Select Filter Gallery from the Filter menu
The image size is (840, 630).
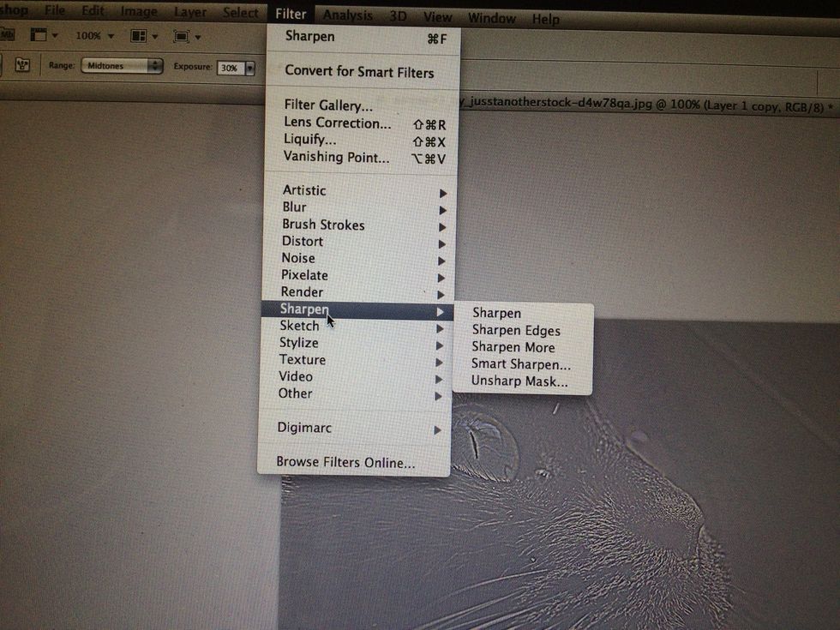pos(328,105)
